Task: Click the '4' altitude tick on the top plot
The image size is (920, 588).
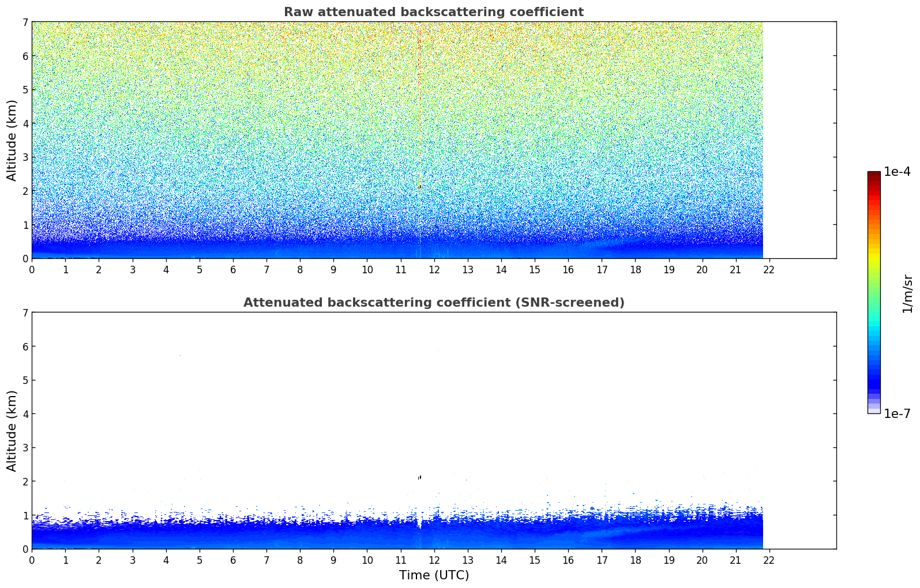Action: click(x=25, y=123)
